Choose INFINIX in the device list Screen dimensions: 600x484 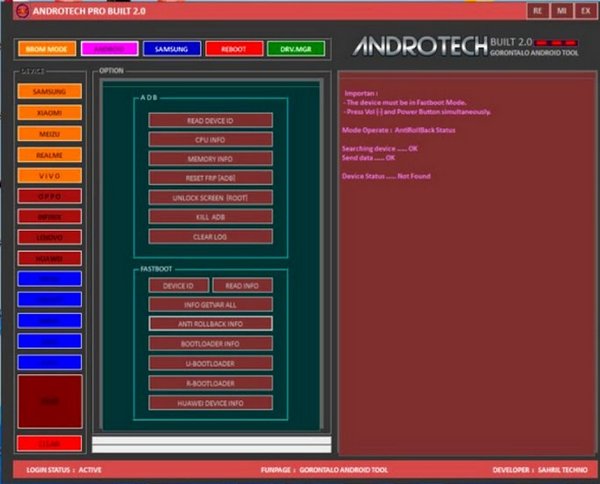point(49,217)
